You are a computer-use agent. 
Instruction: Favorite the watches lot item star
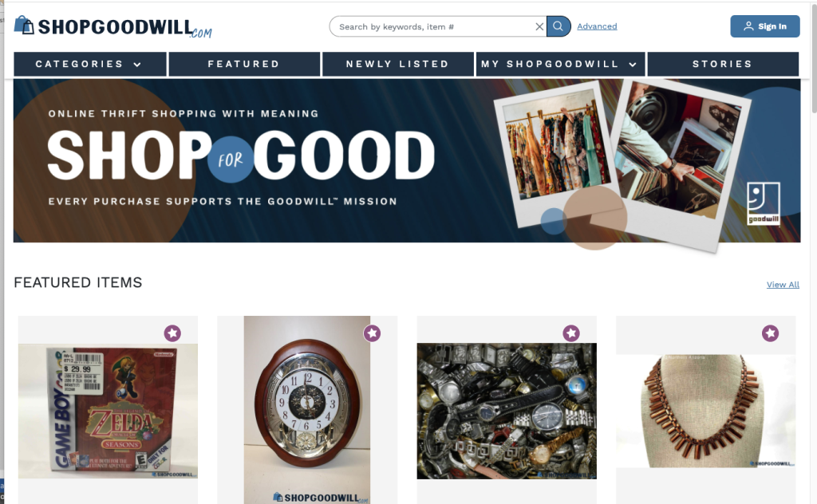point(571,333)
